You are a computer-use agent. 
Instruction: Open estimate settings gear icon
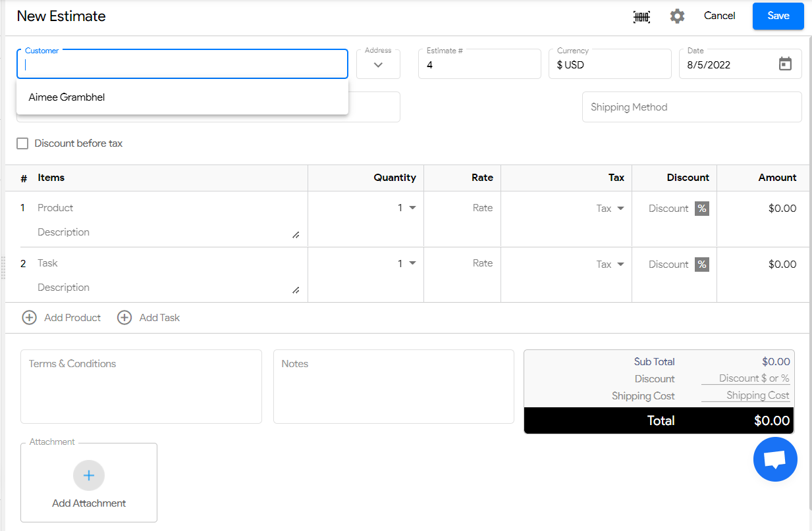pyautogui.click(x=677, y=16)
